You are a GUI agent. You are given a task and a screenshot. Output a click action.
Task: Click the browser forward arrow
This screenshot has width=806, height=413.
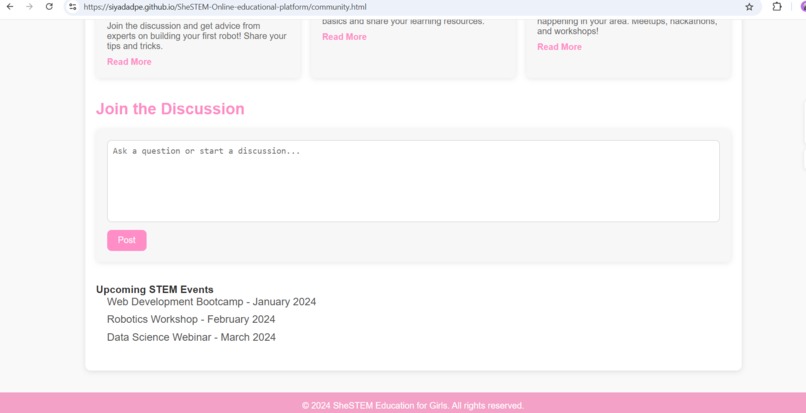[29, 7]
